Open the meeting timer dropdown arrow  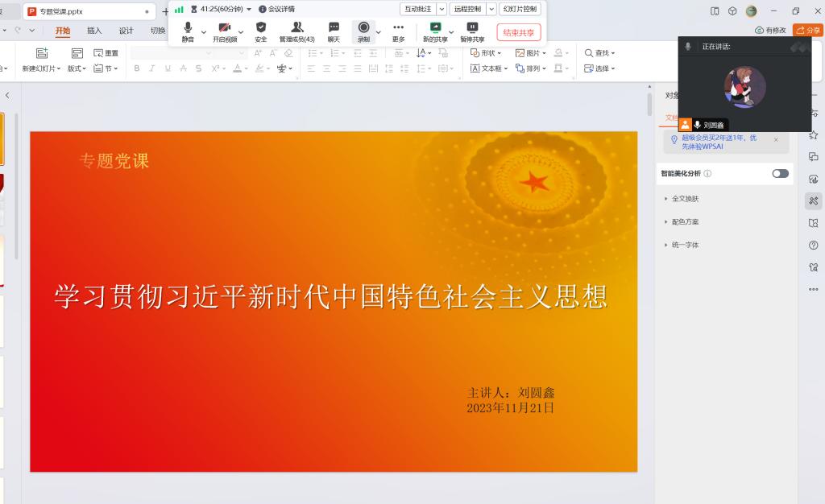click(250, 9)
